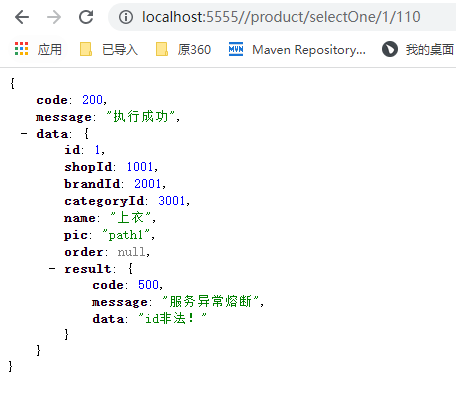Open the 应用 apps grid icon
This screenshot has width=456, height=396.
pos(22,49)
